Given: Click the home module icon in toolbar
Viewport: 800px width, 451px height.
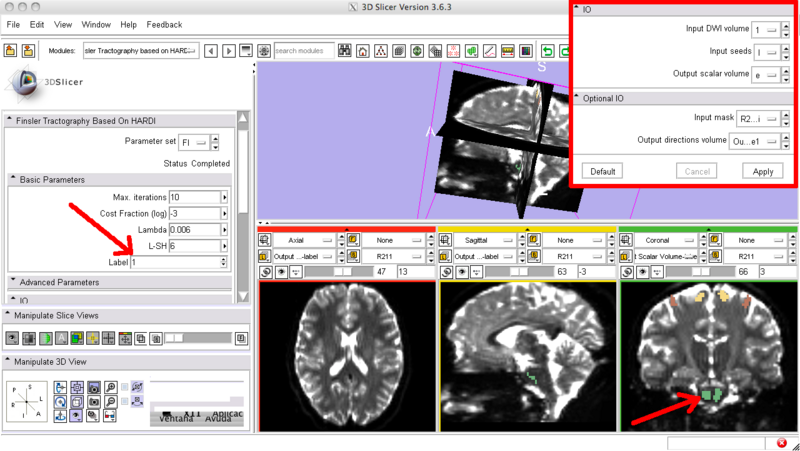Looking at the screenshot, I should point(362,51).
